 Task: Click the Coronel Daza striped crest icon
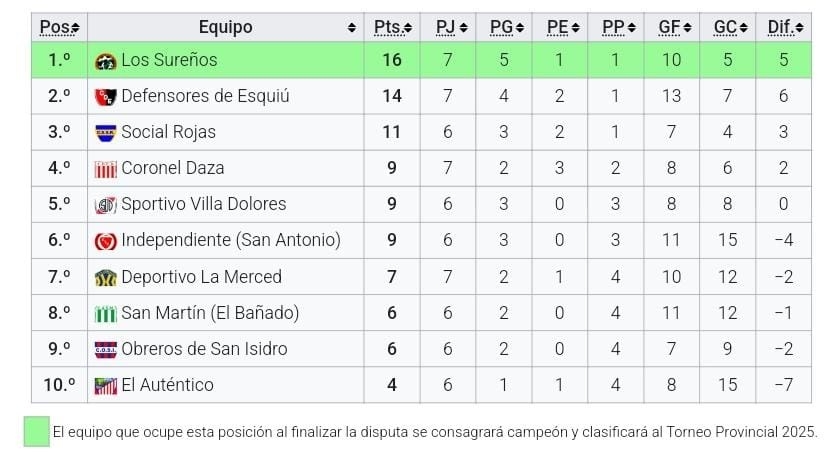(105, 169)
